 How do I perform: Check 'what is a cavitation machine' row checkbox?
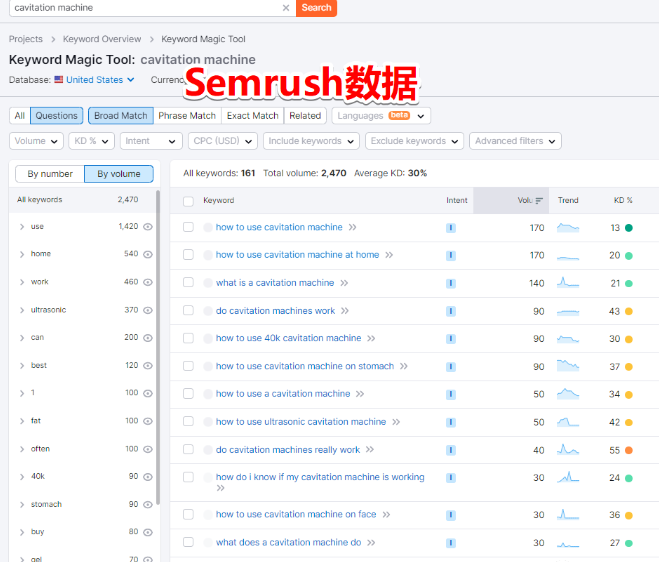pos(188,282)
